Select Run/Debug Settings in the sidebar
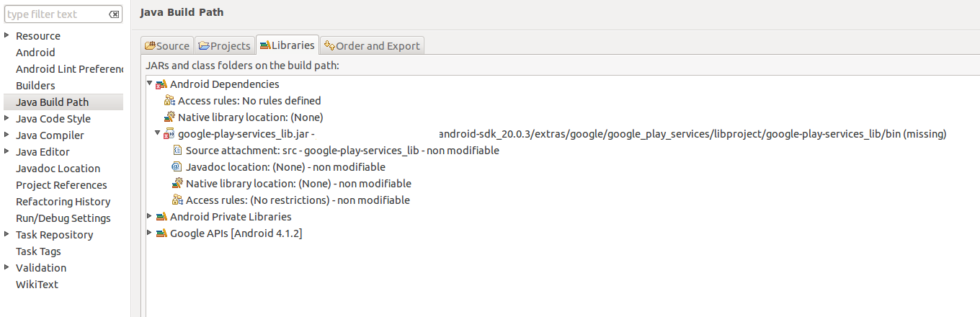 [x=63, y=218]
